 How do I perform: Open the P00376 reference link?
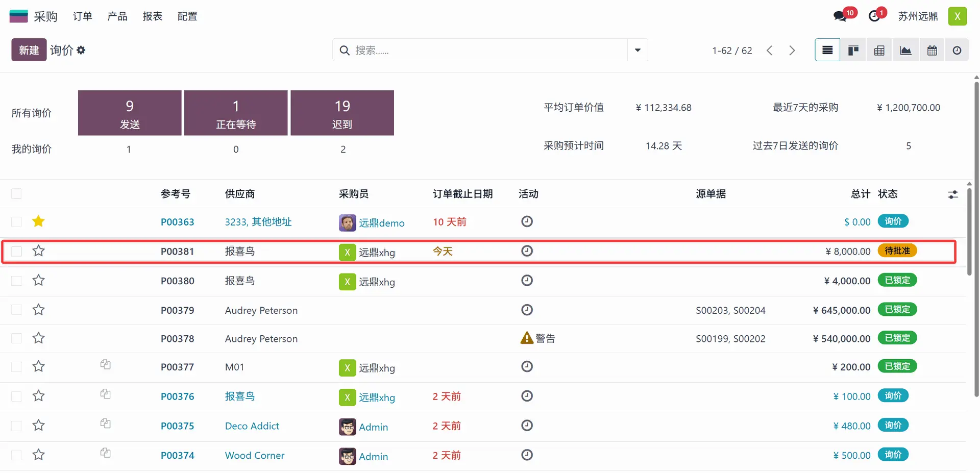click(177, 396)
